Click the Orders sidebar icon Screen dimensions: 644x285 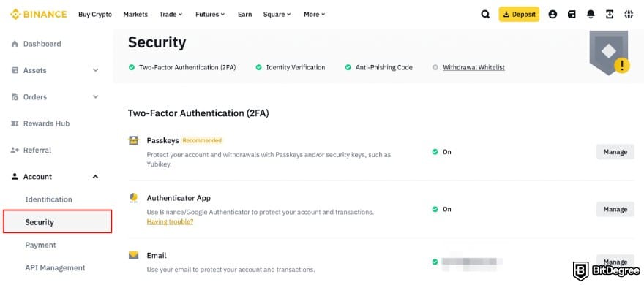pos(15,97)
